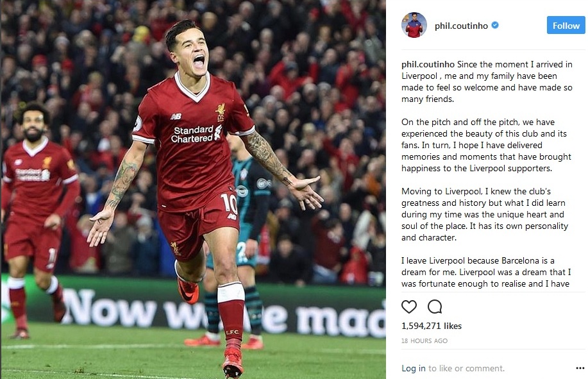The height and width of the screenshot is (379, 588).
Task: Open the three-dot more options menu
Action: tap(580, 368)
